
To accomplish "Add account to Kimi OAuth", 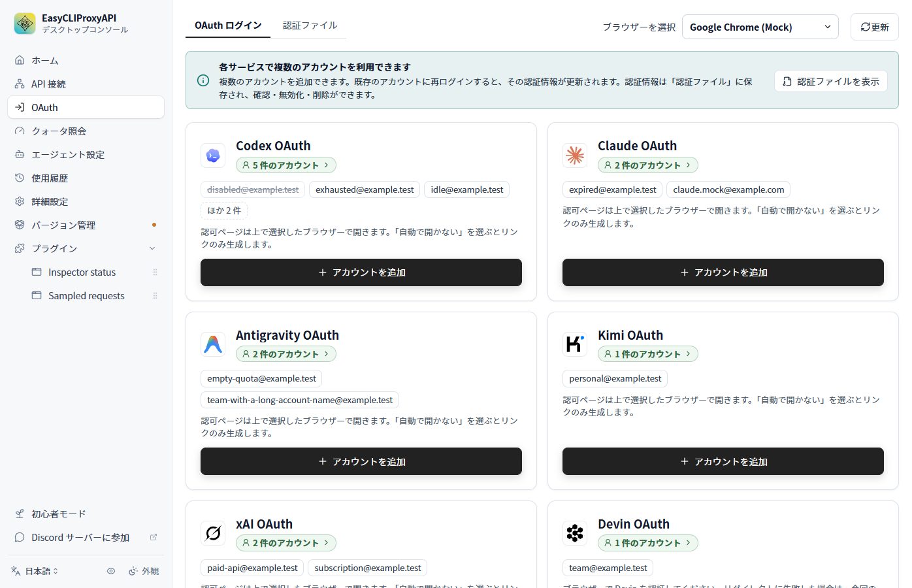I will coord(723,461).
